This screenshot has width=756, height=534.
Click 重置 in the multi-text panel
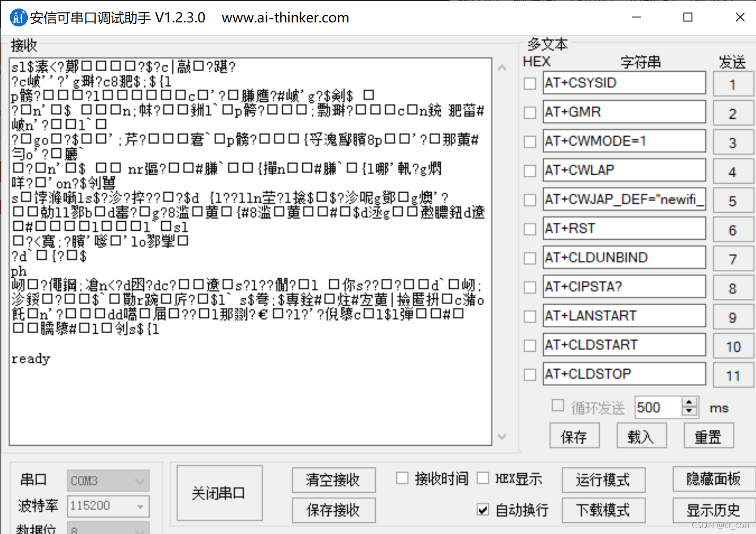pyautogui.click(x=709, y=435)
